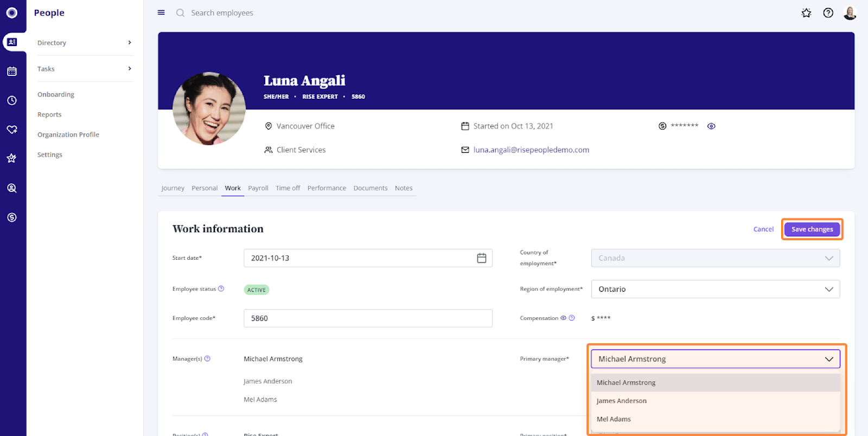Open the calendar icon in left rail

click(x=12, y=71)
